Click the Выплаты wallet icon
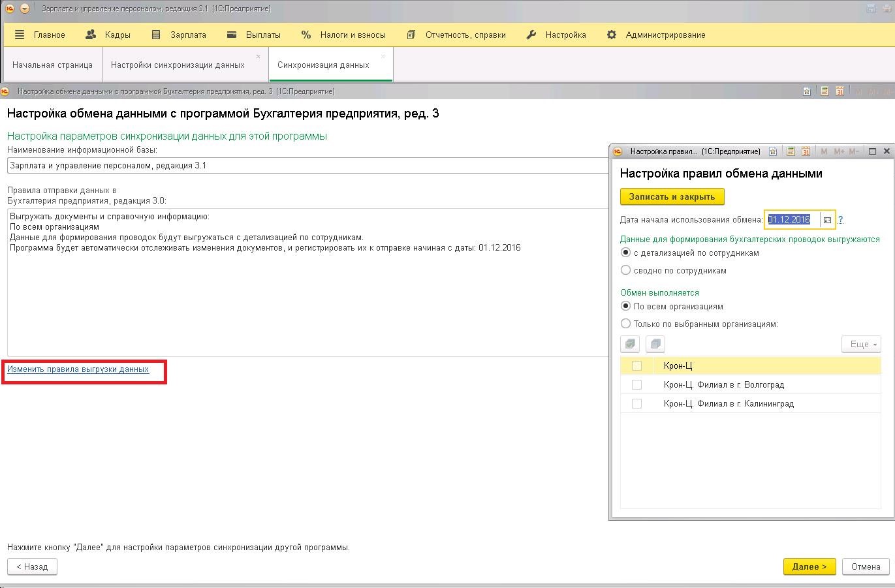The image size is (895, 588). pos(232,35)
